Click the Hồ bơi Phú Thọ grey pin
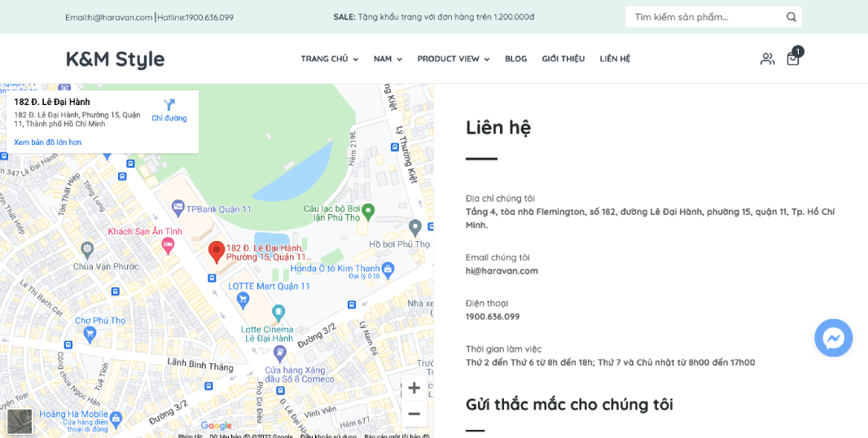 click(x=415, y=227)
